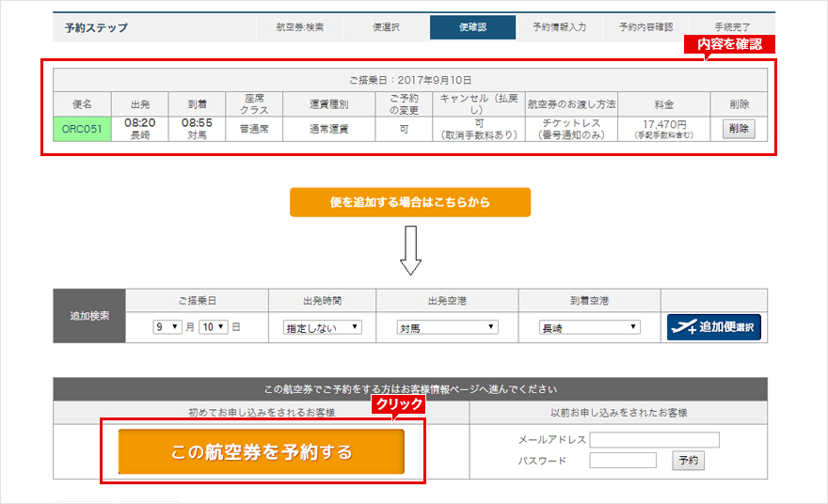Open the boarding month dropdown showing 9
828x504 pixels.
point(167,327)
